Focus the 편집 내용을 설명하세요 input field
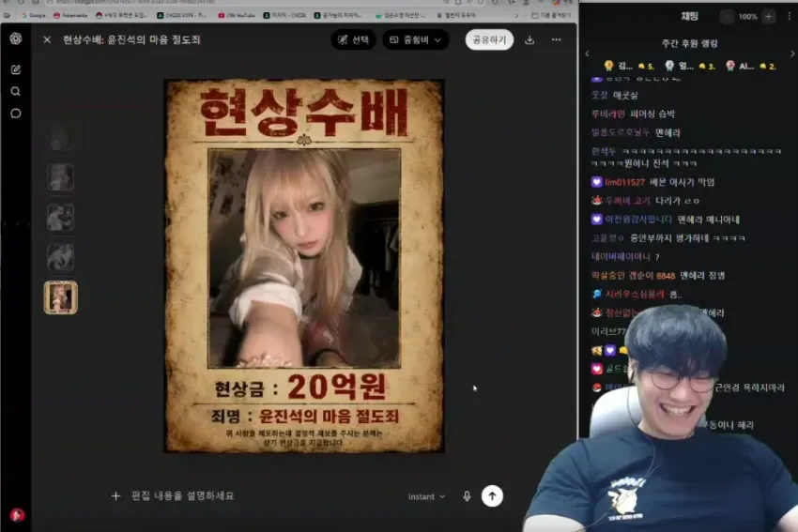This screenshot has width=798, height=532. coord(254,496)
